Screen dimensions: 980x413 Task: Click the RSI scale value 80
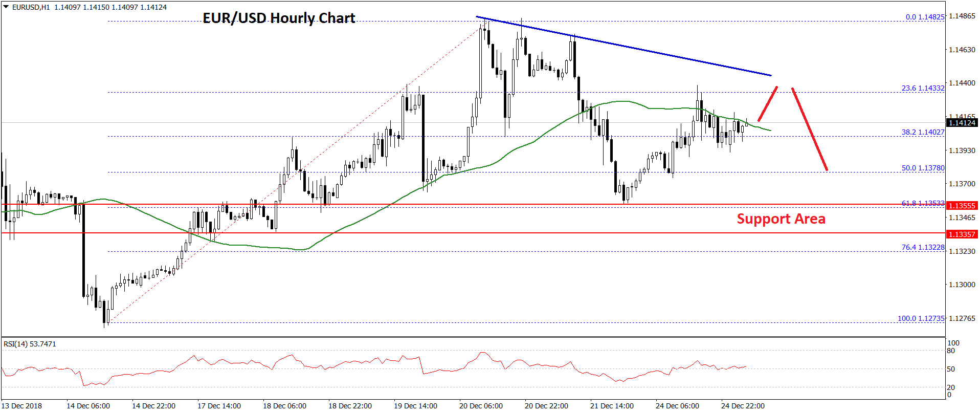951,351
